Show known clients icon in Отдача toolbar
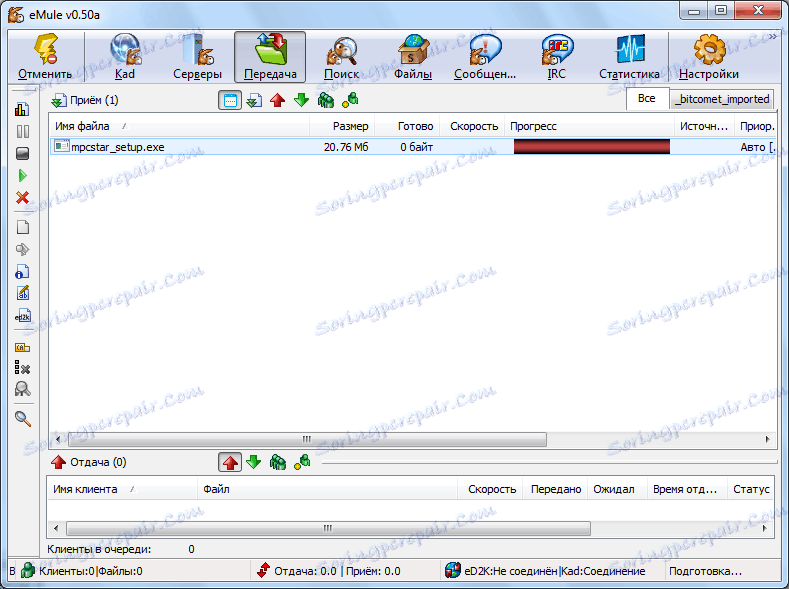 point(301,462)
